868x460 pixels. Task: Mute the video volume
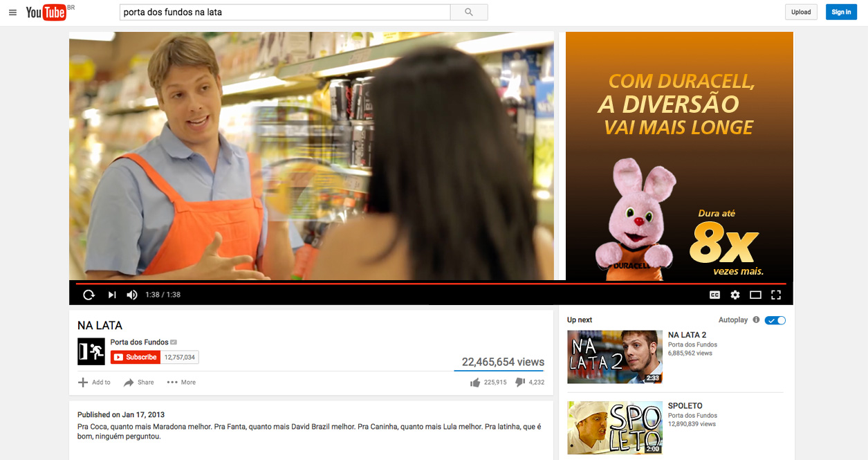pos(132,295)
